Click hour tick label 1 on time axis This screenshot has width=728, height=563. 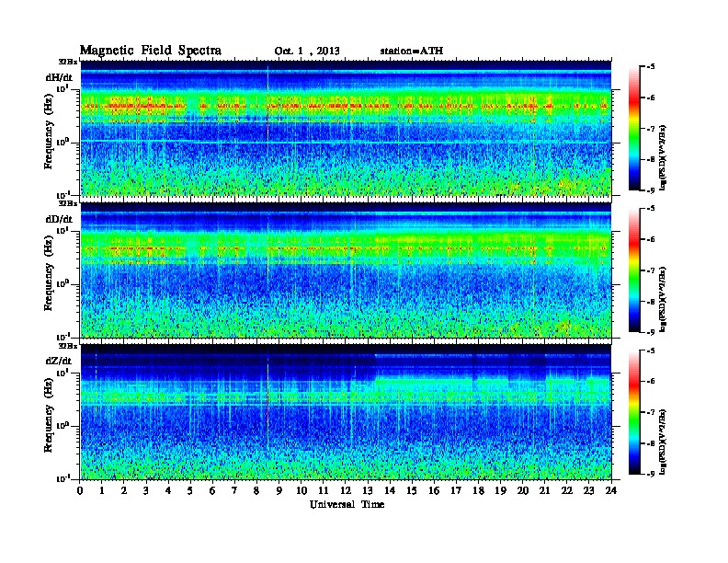pyautogui.click(x=102, y=490)
